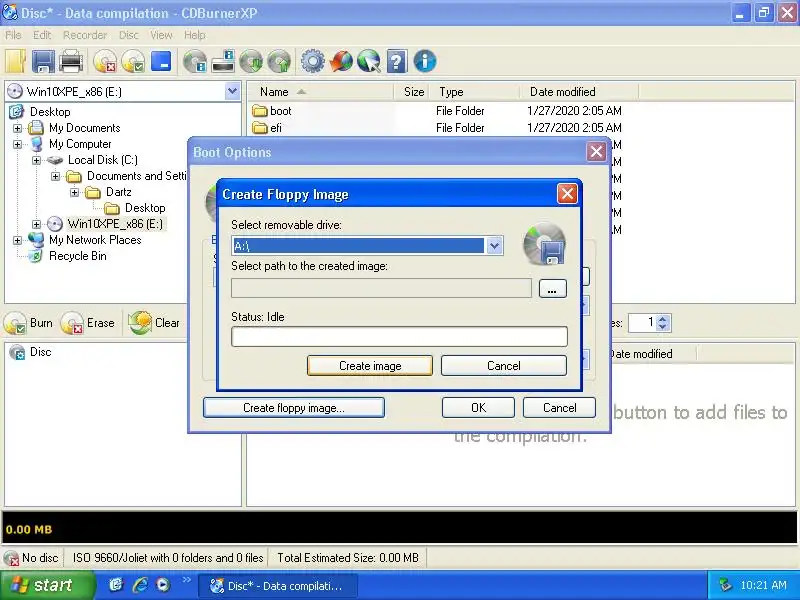Click the drive information toolbar icon
This screenshot has width=800, height=600.
pos(223,62)
